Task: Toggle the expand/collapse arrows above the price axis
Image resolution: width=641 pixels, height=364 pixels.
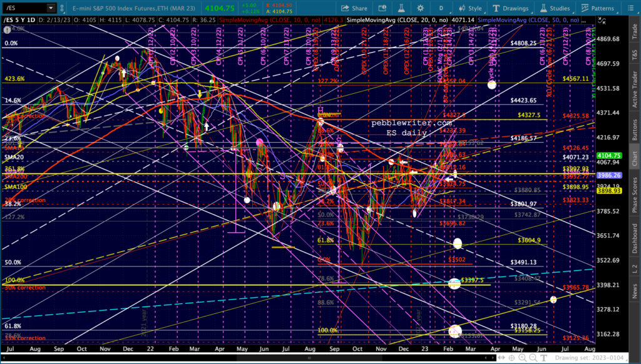Action: coord(602,21)
